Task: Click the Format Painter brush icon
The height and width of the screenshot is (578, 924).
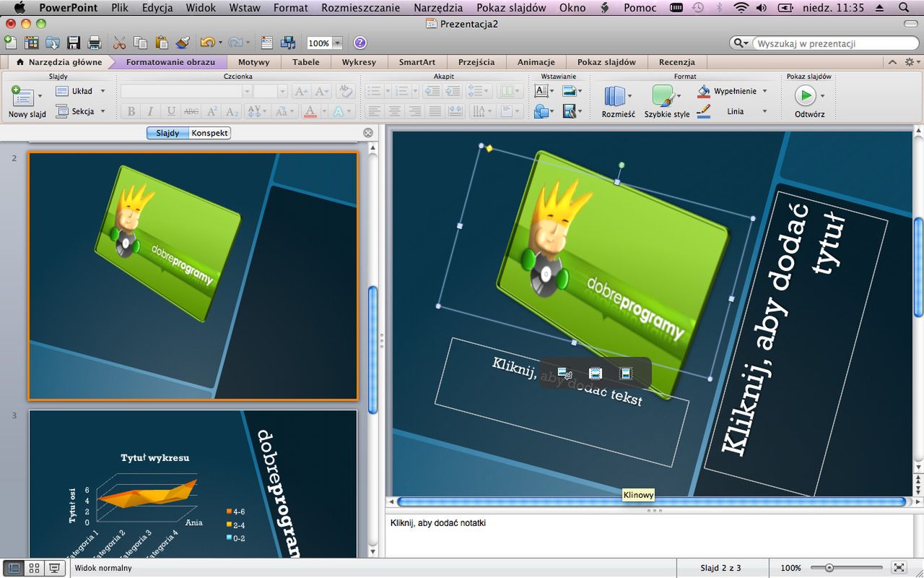Action: (x=182, y=43)
